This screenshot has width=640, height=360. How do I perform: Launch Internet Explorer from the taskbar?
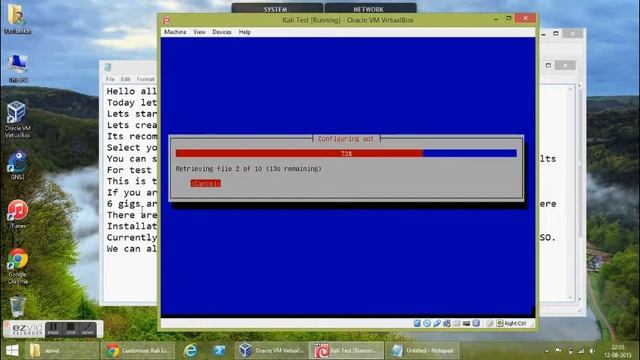(x=191, y=351)
